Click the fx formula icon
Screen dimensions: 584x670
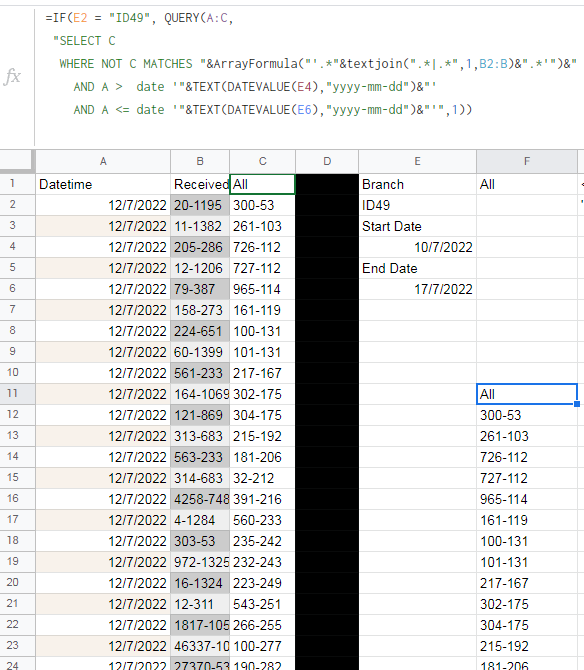(x=12, y=77)
